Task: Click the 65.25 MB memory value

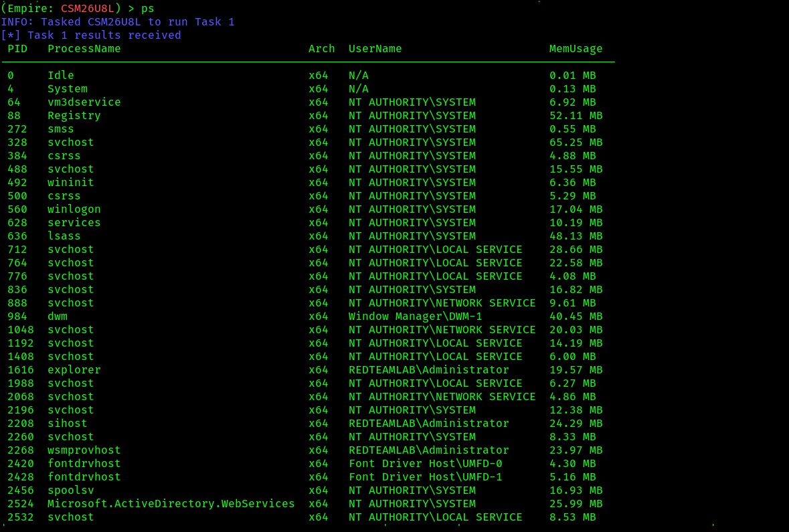Action: [576, 143]
